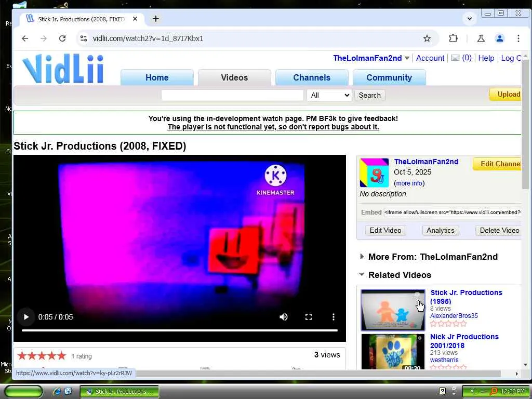
Task: Switch to the Community tab
Action: point(389,77)
